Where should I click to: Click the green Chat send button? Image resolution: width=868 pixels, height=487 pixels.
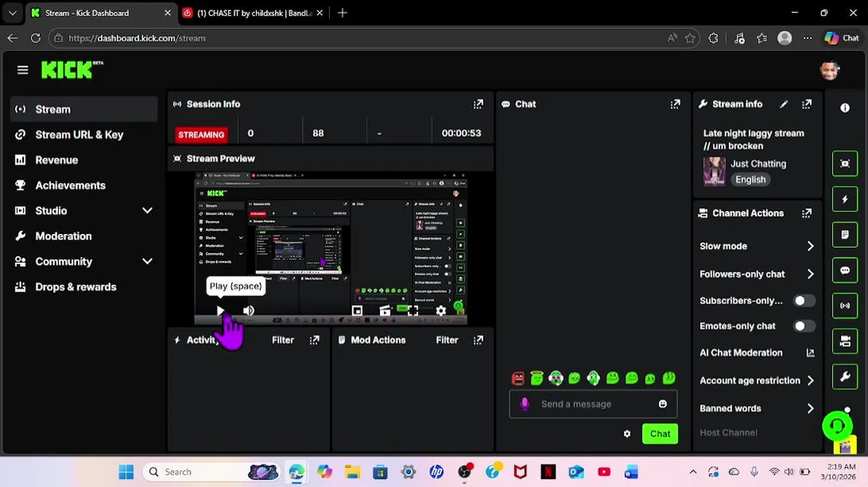pos(660,434)
